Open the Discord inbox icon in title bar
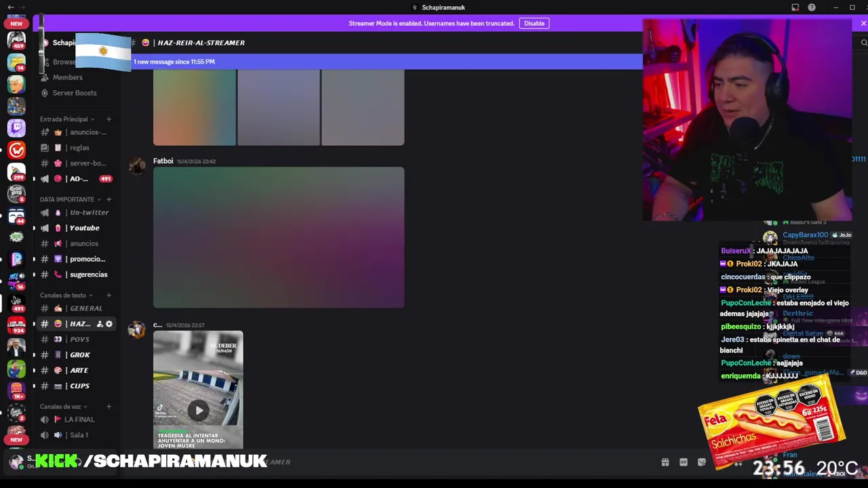 (x=795, y=7)
